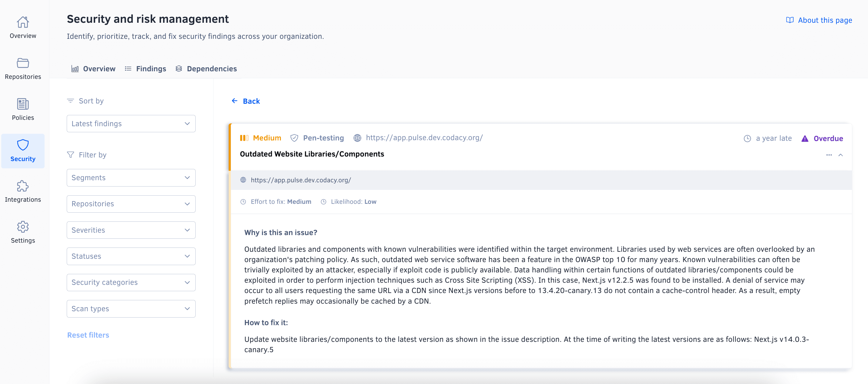868x384 pixels.
Task: Expand the Scan types filter
Action: (x=131, y=308)
